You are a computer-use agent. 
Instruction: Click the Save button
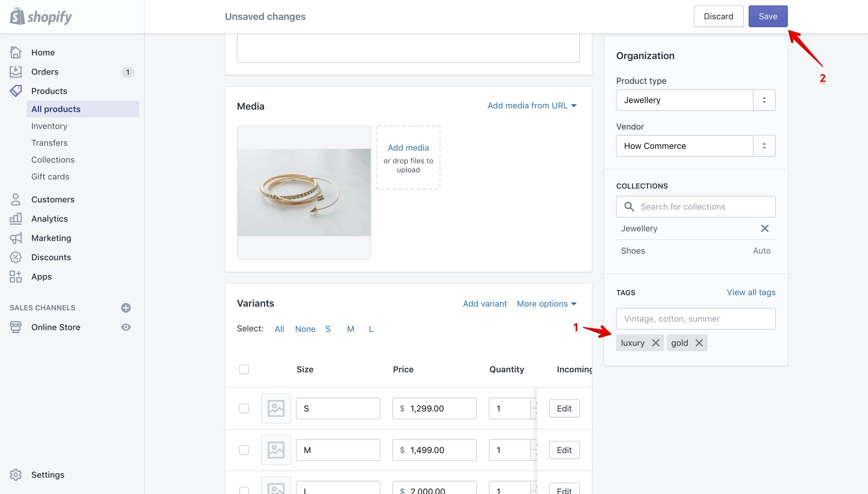tap(768, 16)
